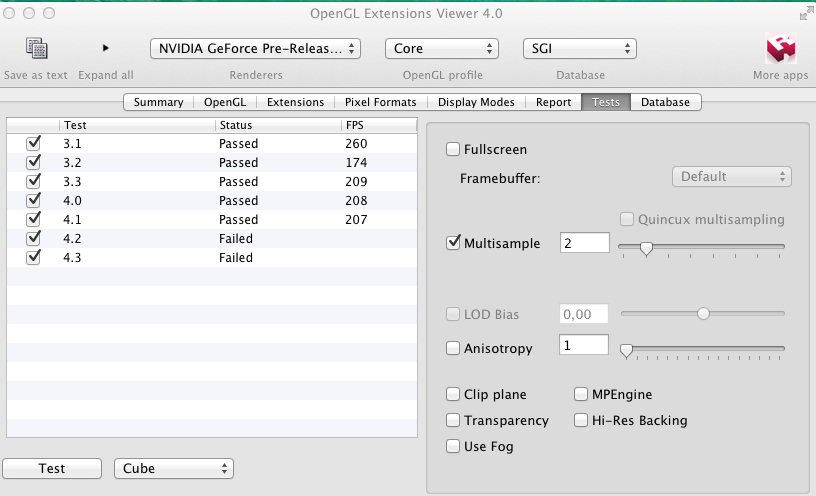This screenshot has width=816, height=496.
Task: Click the Failed status of test 4.3
Action: point(236,258)
